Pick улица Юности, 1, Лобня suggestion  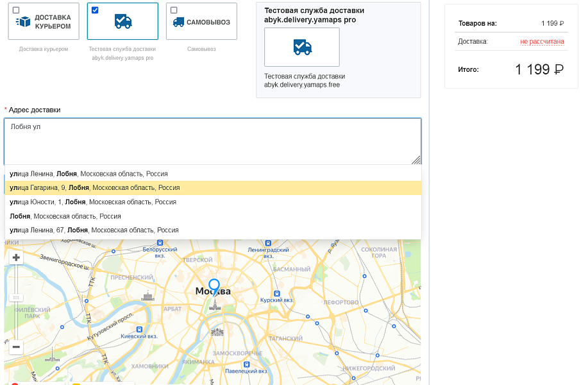click(92, 202)
